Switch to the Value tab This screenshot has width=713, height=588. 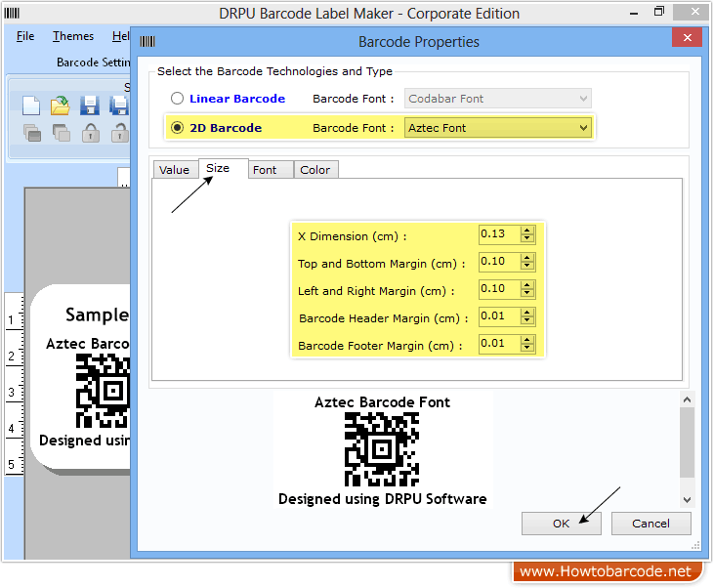coord(174,170)
